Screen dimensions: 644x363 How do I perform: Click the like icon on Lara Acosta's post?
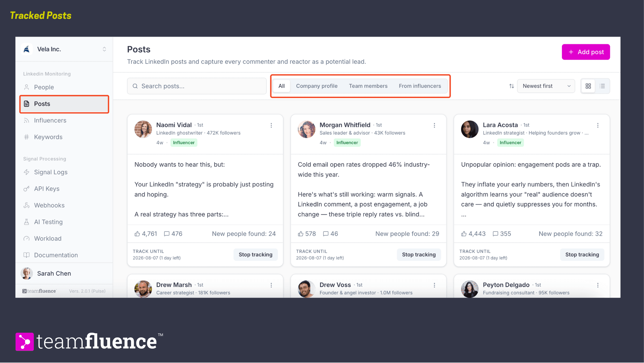point(464,234)
